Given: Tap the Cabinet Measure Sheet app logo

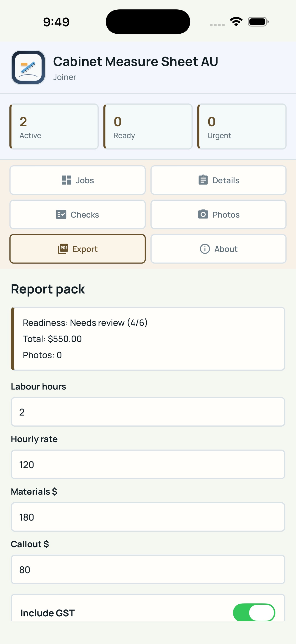Looking at the screenshot, I should click(x=28, y=67).
